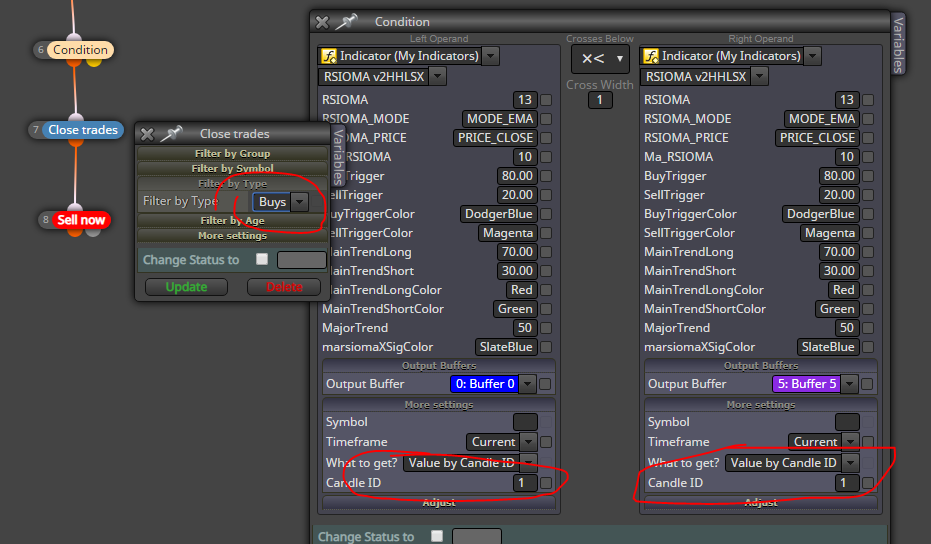Pin the Close trades panel
Image resolution: width=931 pixels, height=544 pixels.
pyautogui.click(x=172, y=134)
